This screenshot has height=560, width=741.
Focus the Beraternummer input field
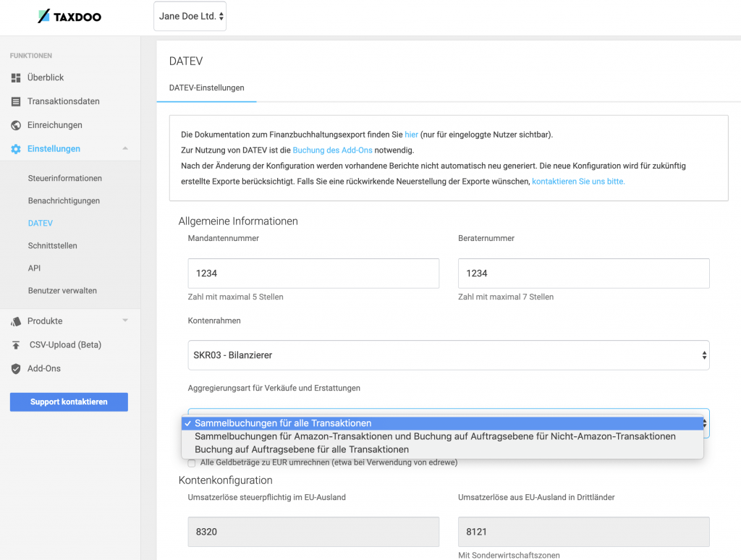click(x=584, y=273)
